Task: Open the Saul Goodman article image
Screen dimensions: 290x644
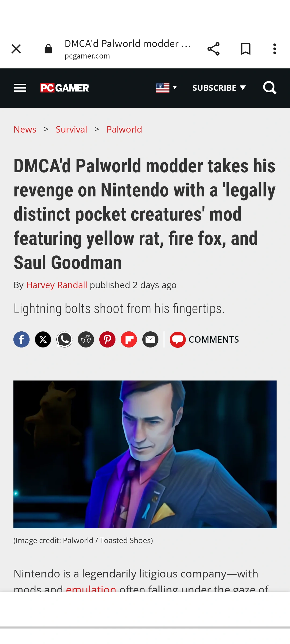Action: click(x=145, y=454)
